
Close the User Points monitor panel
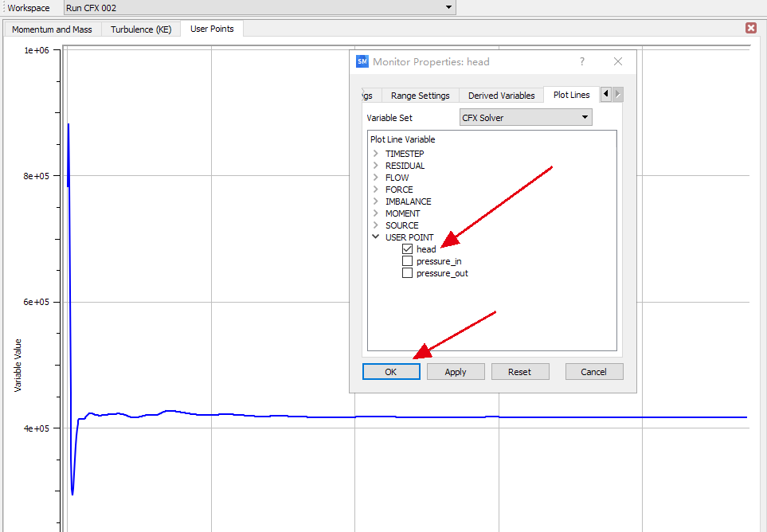point(750,28)
